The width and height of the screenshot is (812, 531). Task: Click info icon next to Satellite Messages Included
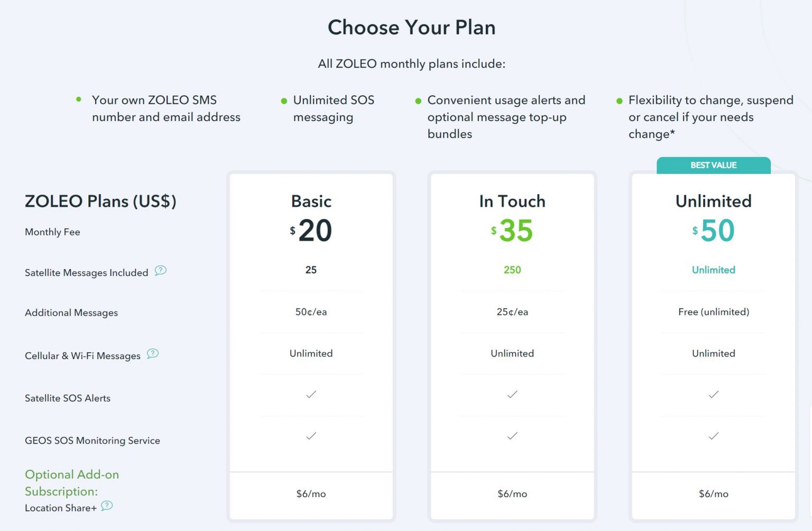[161, 271]
